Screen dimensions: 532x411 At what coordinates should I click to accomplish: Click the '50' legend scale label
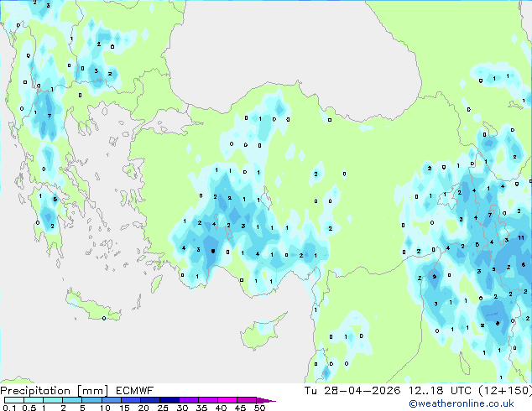pos(259,408)
